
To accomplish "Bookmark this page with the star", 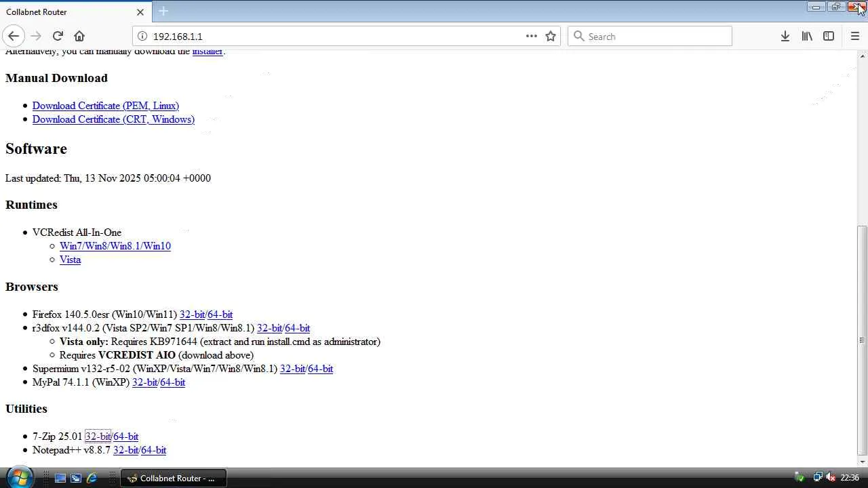I will click(551, 36).
